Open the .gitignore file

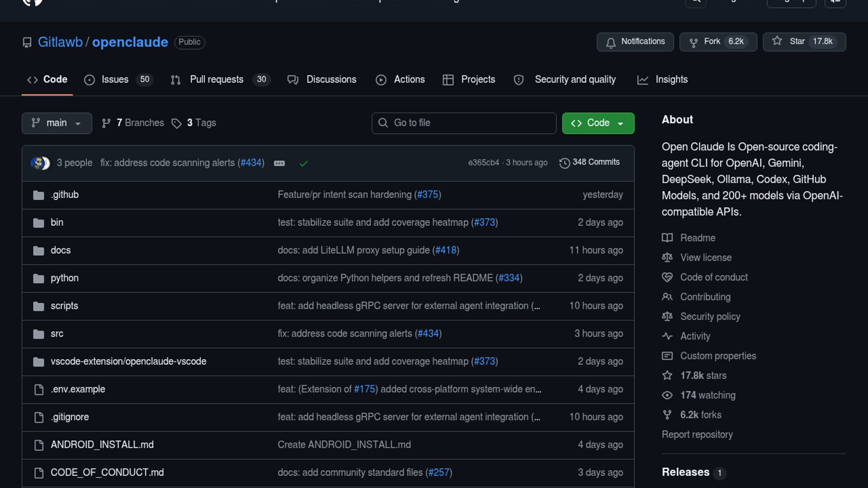click(70, 417)
